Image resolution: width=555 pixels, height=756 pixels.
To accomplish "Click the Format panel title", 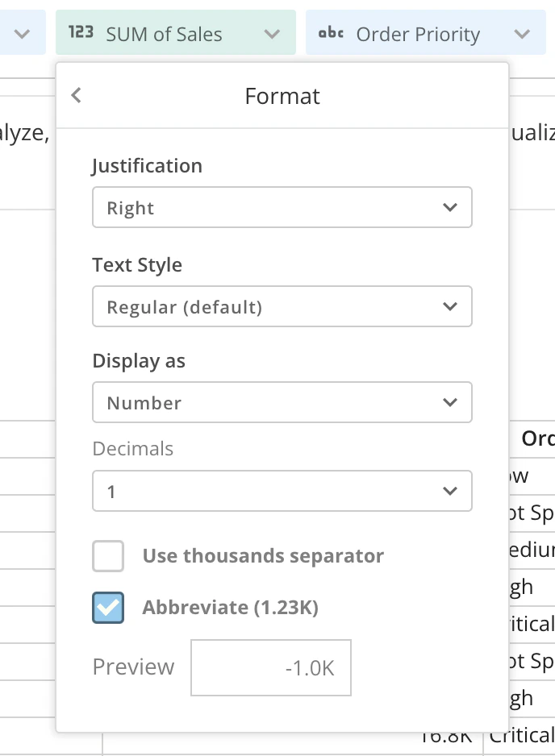I will pyautogui.click(x=282, y=96).
